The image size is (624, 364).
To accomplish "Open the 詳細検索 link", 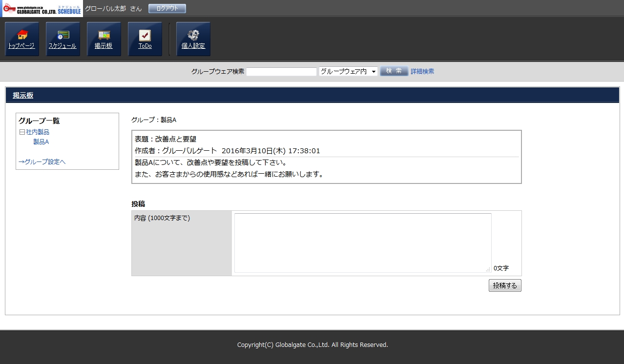I will pyautogui.click(x=422, y=71).
